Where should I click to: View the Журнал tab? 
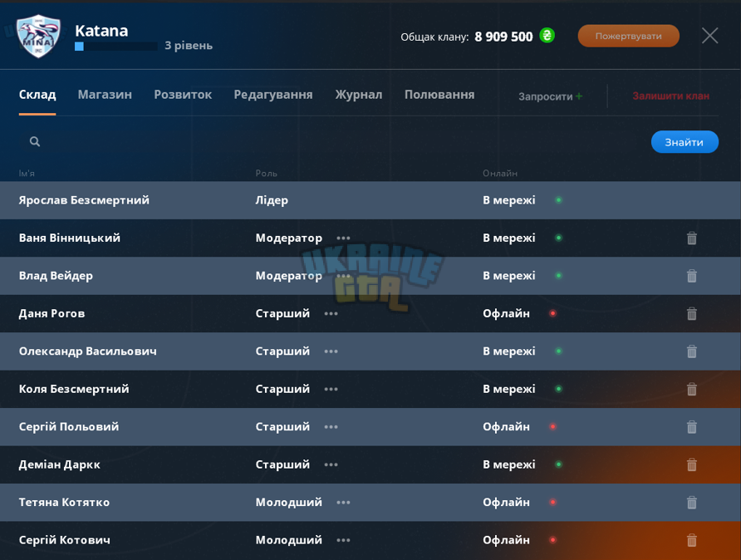pyautogui.click(x=359, y=95)
